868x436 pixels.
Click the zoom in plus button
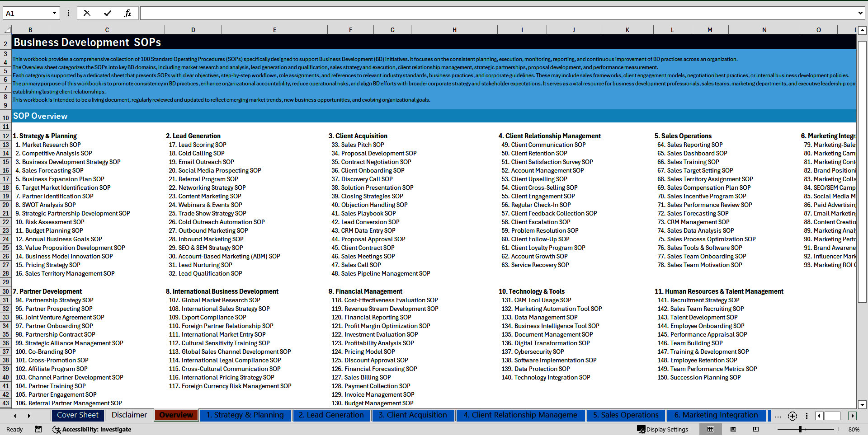coord(839,429)
